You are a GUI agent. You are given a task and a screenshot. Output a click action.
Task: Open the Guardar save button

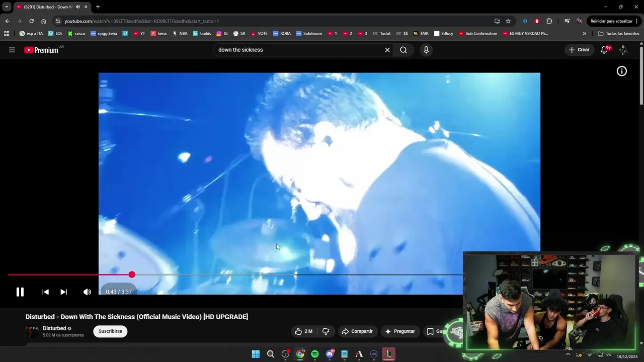435,331
